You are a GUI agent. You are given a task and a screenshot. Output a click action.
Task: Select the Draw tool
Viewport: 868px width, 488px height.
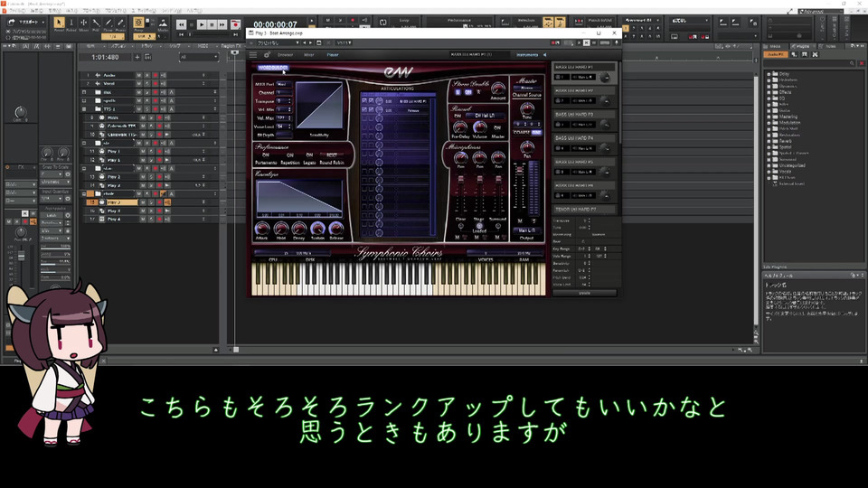[x=108, y=23]
